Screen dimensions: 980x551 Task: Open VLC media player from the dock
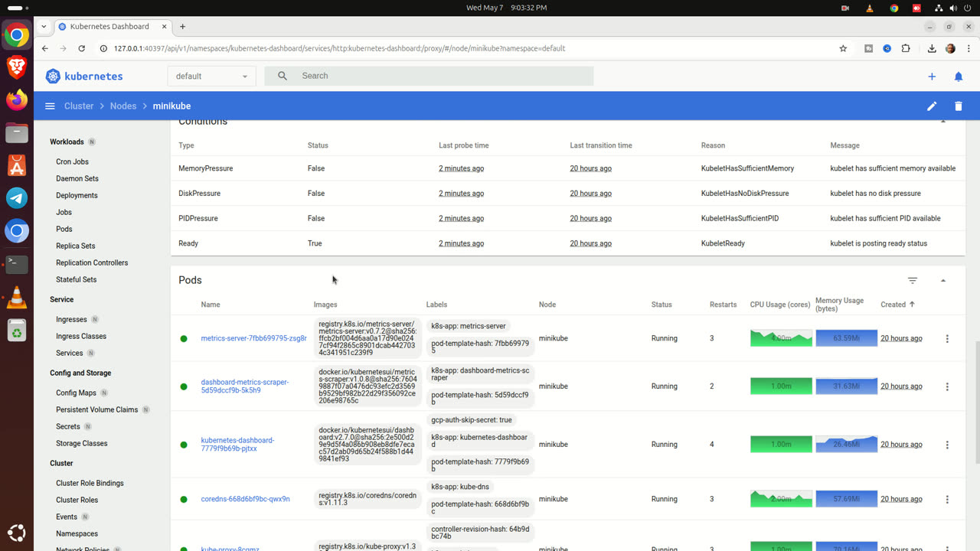click(x=17, y=298)
